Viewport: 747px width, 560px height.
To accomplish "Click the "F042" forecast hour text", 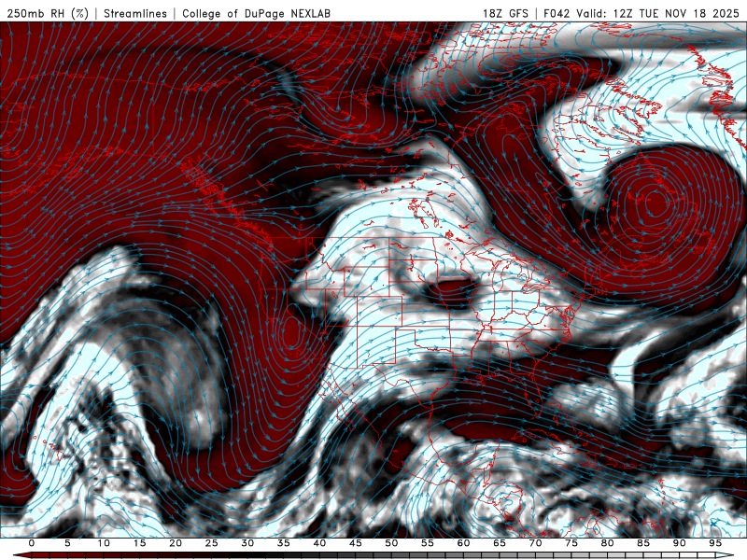I will 557,14.
